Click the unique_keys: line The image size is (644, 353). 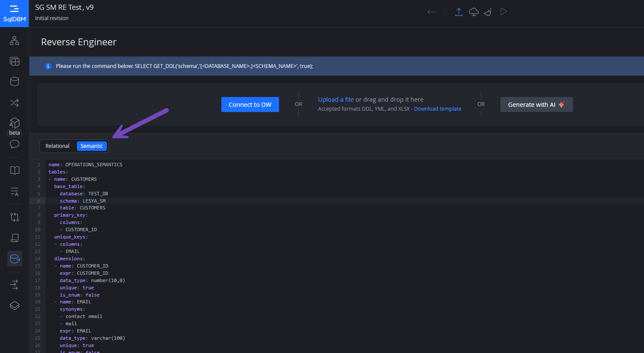coord(71,237)
